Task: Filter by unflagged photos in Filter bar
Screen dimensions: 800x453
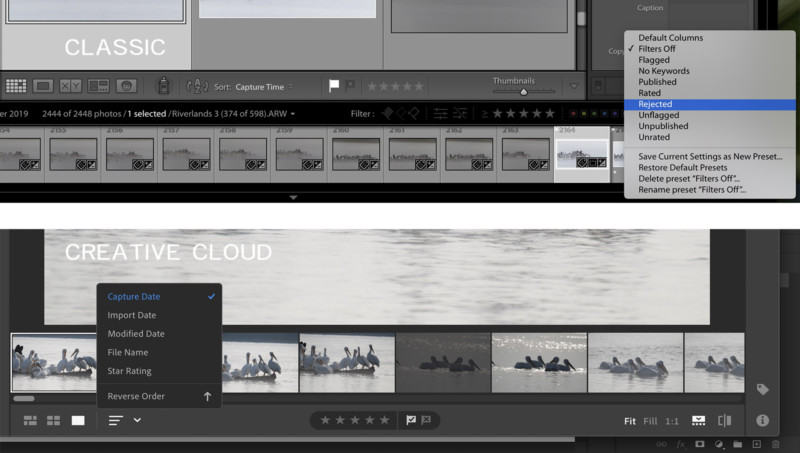Action: tap(401, 113)
